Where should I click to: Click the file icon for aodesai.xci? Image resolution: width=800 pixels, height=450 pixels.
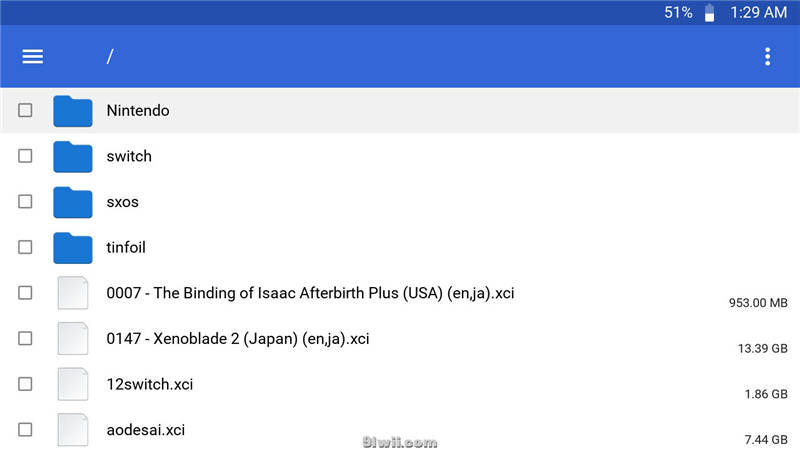(72, 430)
